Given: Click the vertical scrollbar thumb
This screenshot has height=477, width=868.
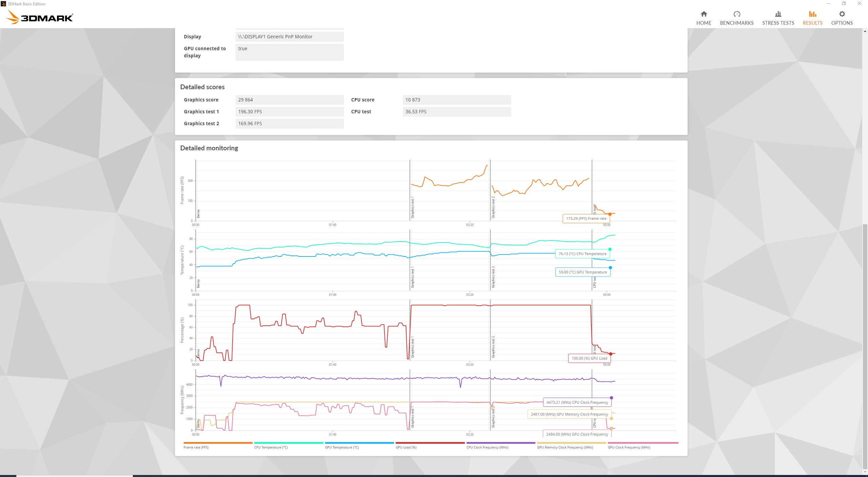Looking at the screenshot, I should [865, 346].
